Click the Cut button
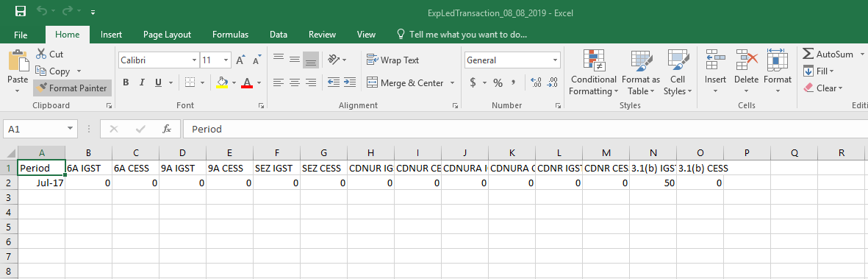Image resolution: width=868 pixels, height=279 pixels. pos(49,54)
